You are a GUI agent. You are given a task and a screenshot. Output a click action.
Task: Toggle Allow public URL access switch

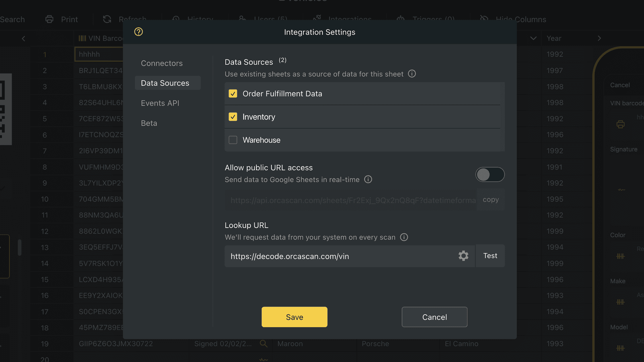tap(490, 174)
